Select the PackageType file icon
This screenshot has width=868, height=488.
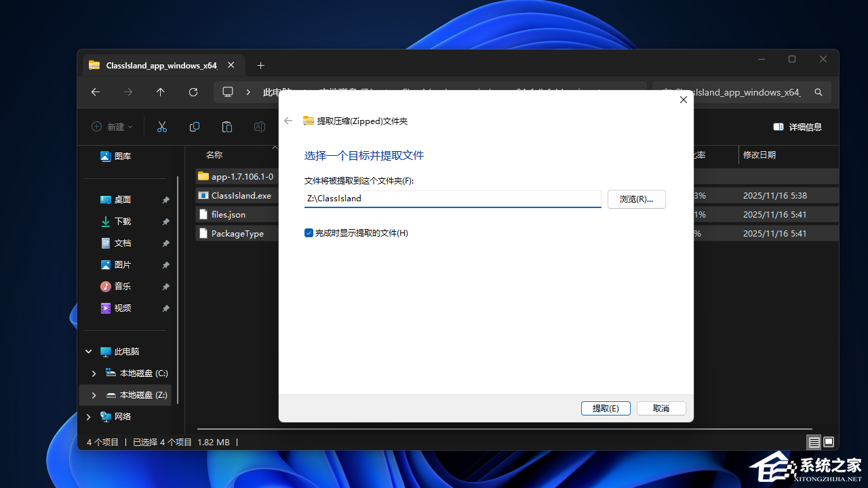pos(203,233)
